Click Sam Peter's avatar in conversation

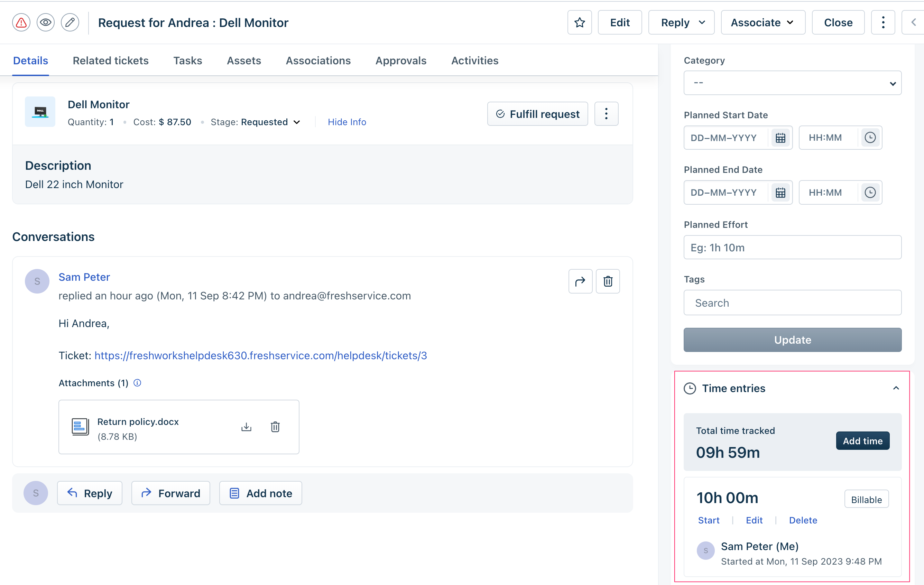coord(37,281)
